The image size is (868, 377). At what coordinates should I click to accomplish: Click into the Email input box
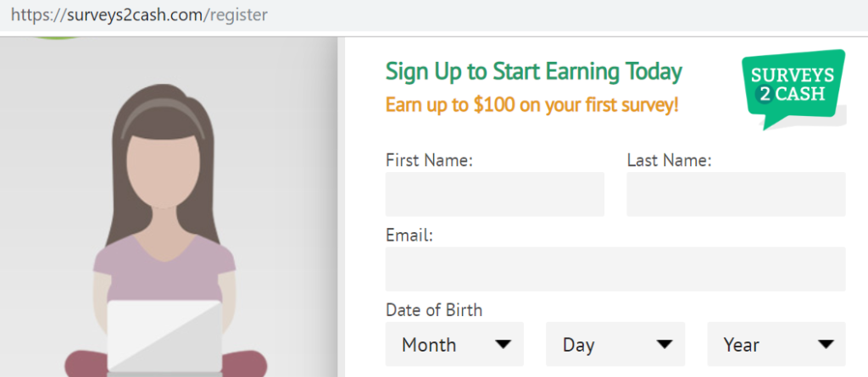pyautogui.click(x=615, y=269)
